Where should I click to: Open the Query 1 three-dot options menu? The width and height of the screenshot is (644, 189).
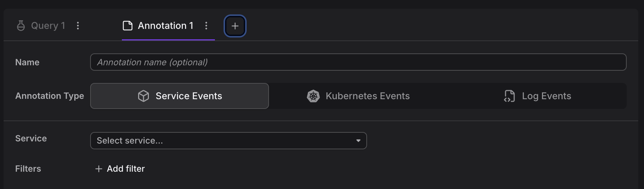78,26
